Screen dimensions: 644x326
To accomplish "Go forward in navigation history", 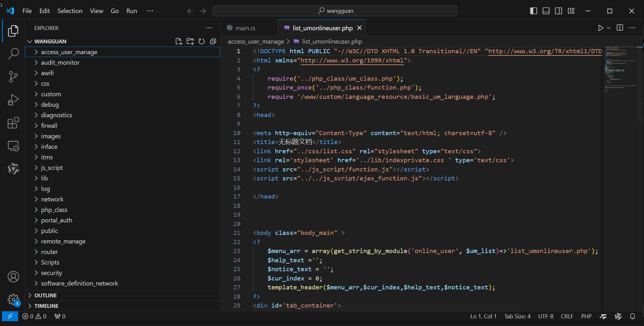I will [203, 11].
